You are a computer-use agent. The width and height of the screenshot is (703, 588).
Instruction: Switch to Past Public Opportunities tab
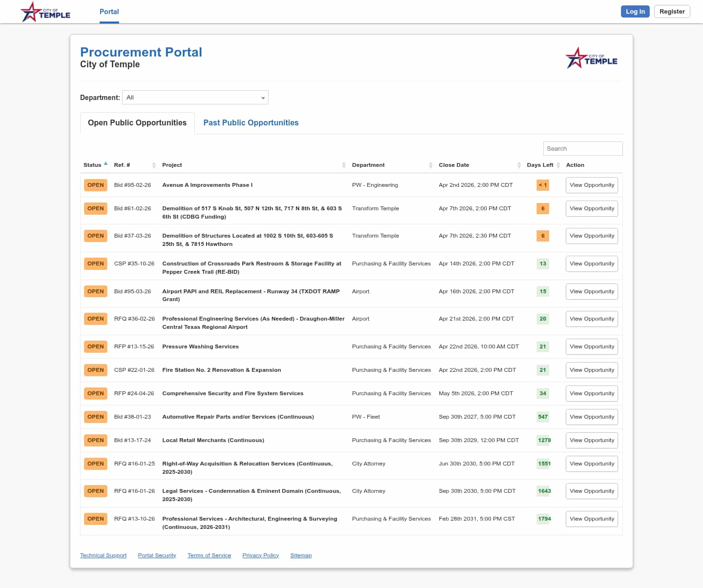pos(251,123)
